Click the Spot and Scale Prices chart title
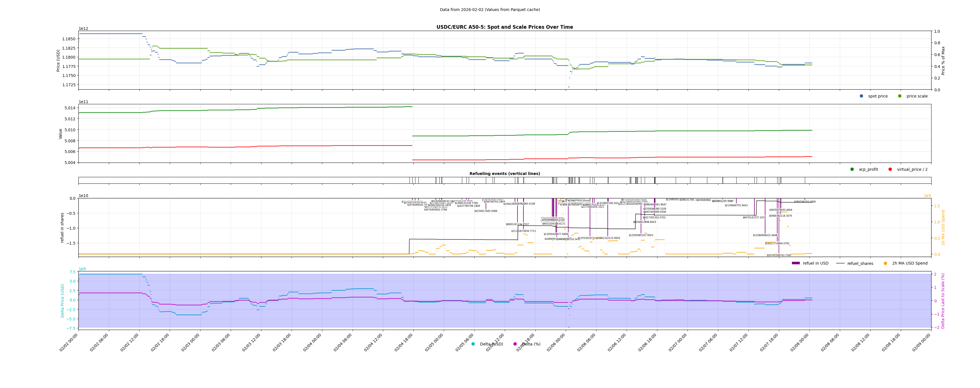The width and height of the screenshot is (980, 388). (505, 27)
